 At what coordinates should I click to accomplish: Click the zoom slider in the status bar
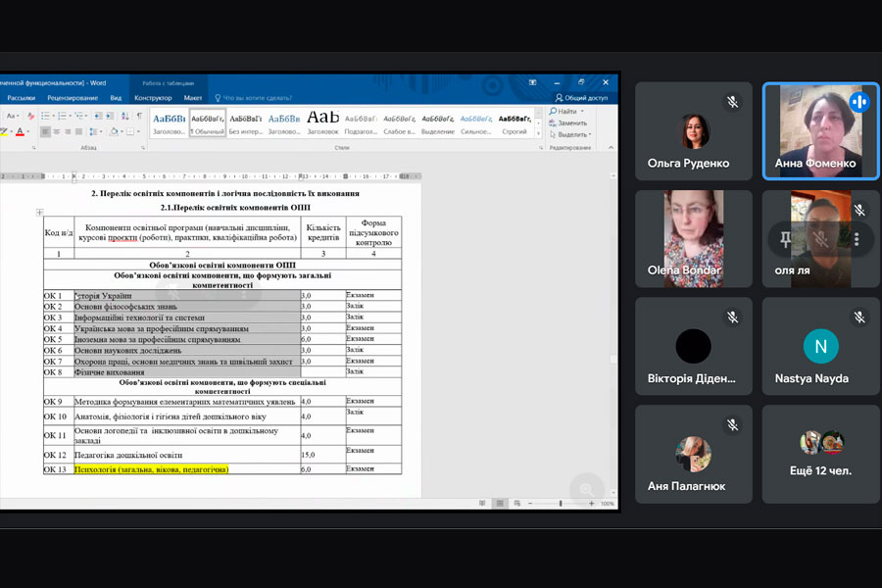[x=561, y=504]
